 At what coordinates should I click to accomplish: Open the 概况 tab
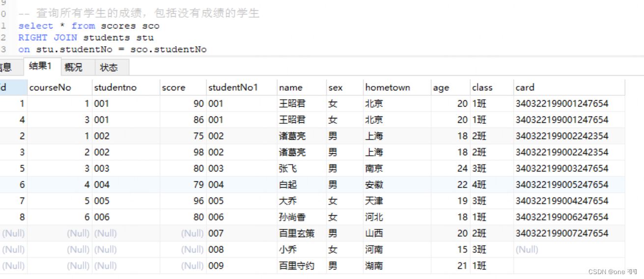[x=73, y=67]
